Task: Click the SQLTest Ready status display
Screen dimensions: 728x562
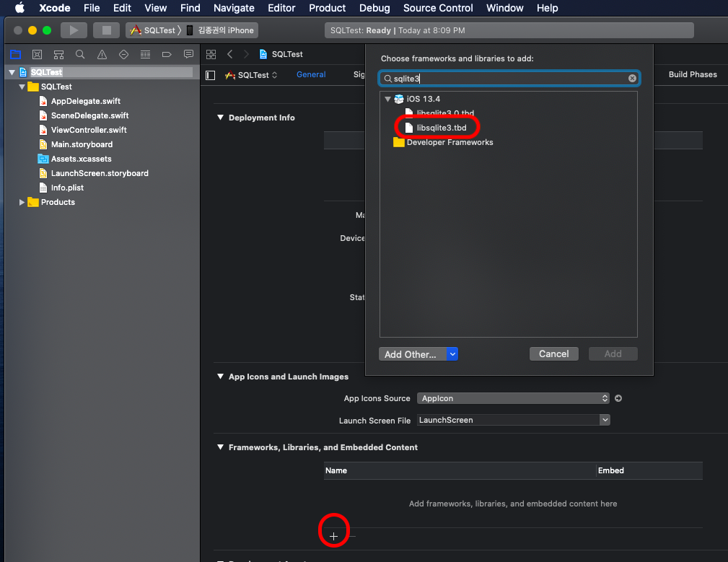Action: (x=509, y=30)
